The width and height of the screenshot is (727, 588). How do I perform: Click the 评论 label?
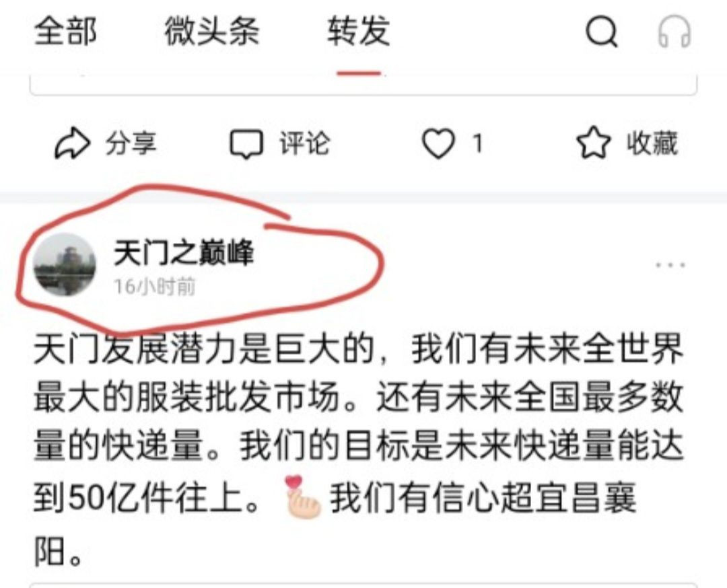coord(305,143)
